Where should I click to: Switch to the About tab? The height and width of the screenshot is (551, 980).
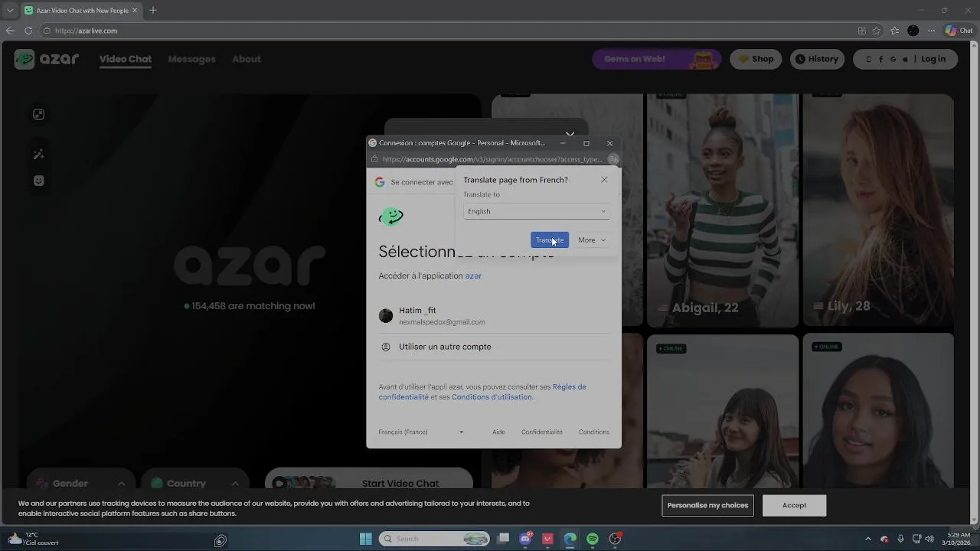(247, 59)
